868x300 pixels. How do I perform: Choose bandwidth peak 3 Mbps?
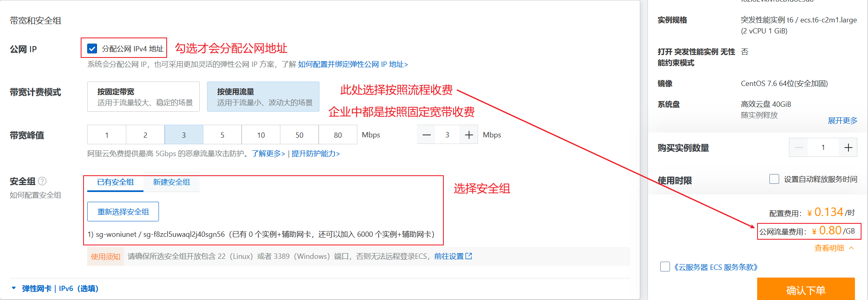[184, 135]
